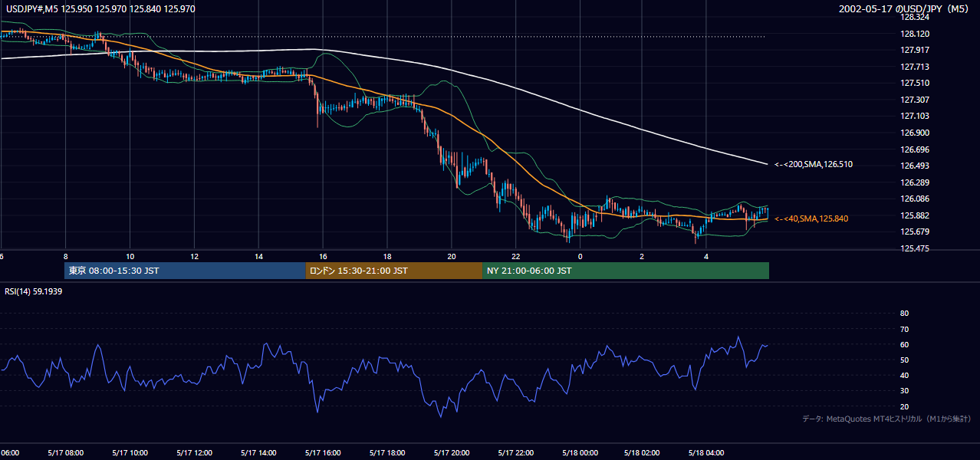Click price axis value 126.493
The width and height of the screenshot is (980, 460).
tap(915, 166)
